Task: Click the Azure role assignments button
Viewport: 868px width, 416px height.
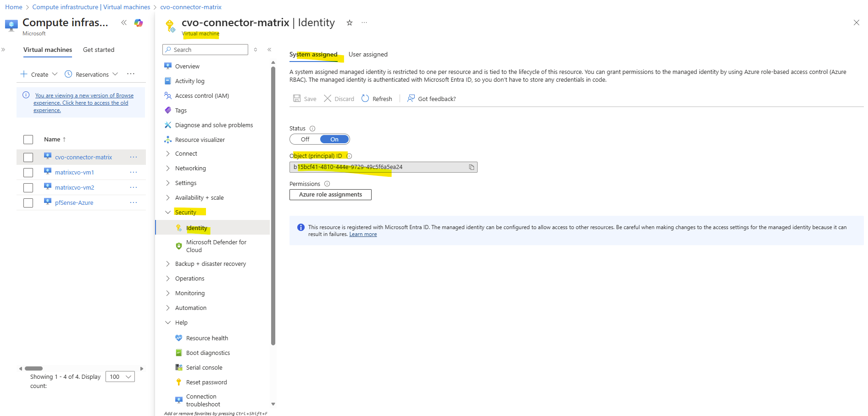Action: click(x=330, y=195)
